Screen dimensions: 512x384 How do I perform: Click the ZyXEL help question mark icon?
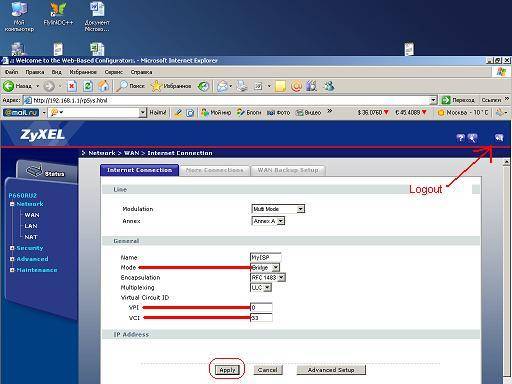(460, 138)
